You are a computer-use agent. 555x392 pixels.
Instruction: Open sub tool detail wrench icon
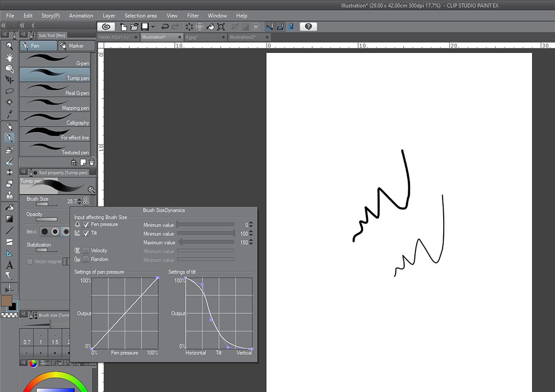91,190
